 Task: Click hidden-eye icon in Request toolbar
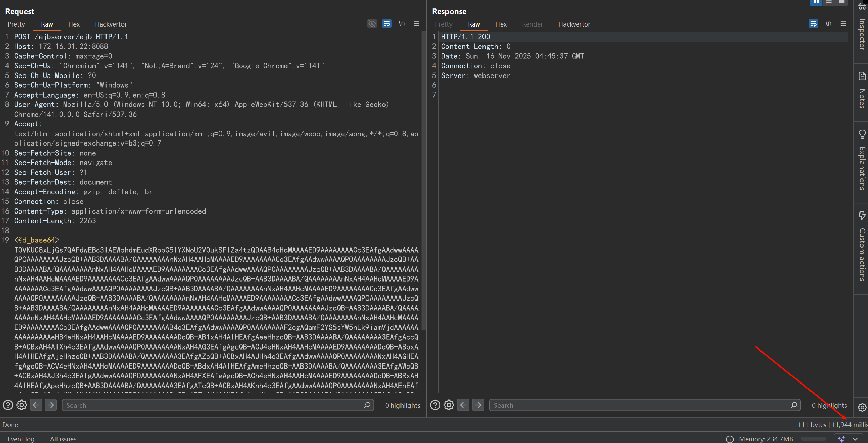[x=372, y=23]
